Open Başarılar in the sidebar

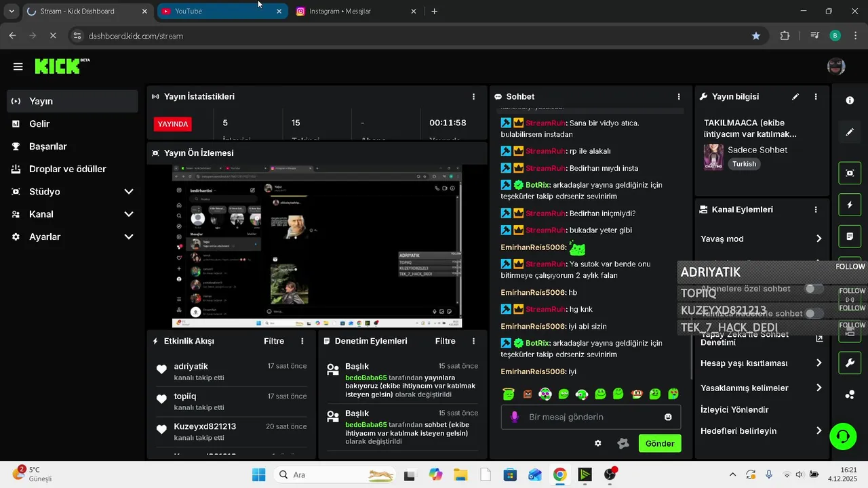coord(73,146)
